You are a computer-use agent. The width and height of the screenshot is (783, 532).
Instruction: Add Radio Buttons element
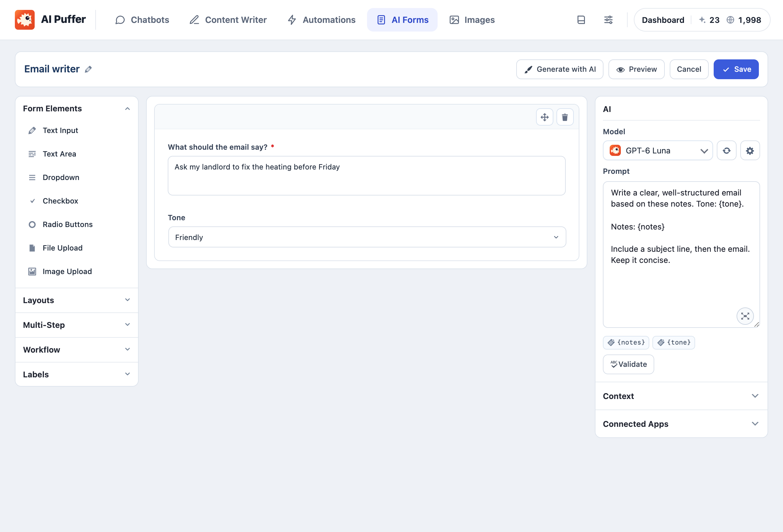tap(77, 225)
